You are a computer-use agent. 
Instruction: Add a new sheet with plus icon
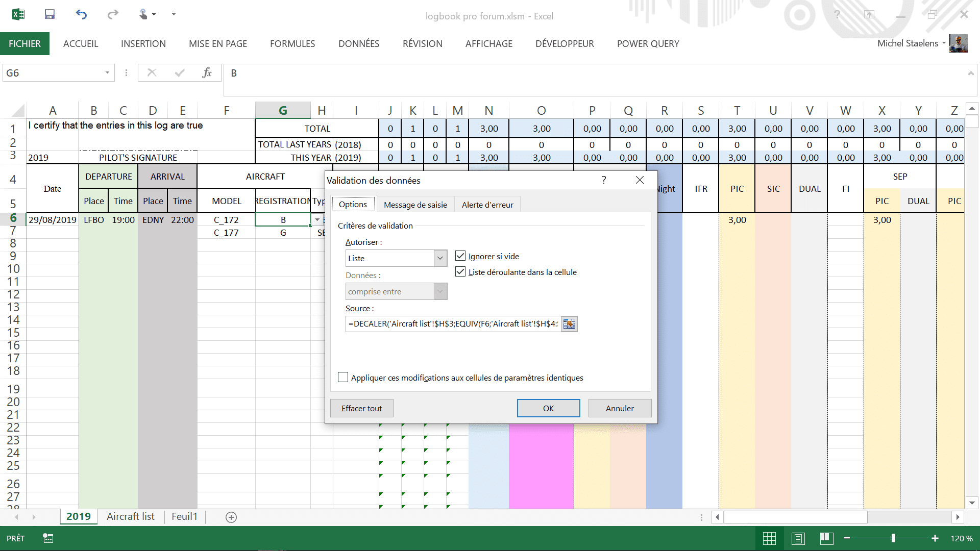tap(231, 517)
